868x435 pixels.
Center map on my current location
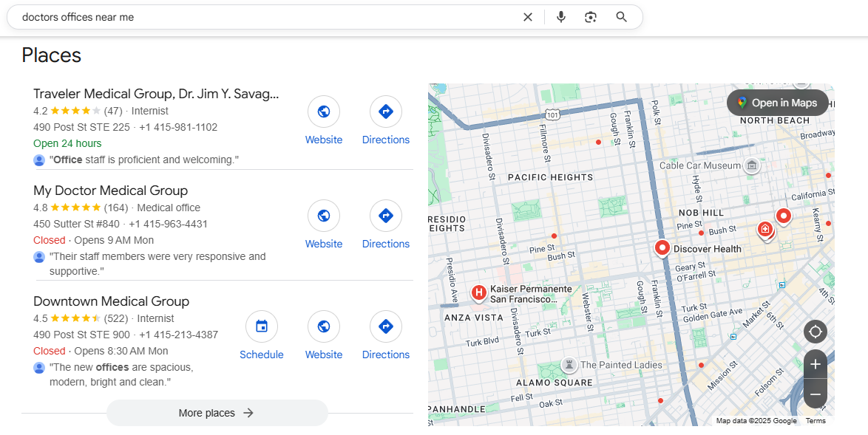click(x=815, y=332)
